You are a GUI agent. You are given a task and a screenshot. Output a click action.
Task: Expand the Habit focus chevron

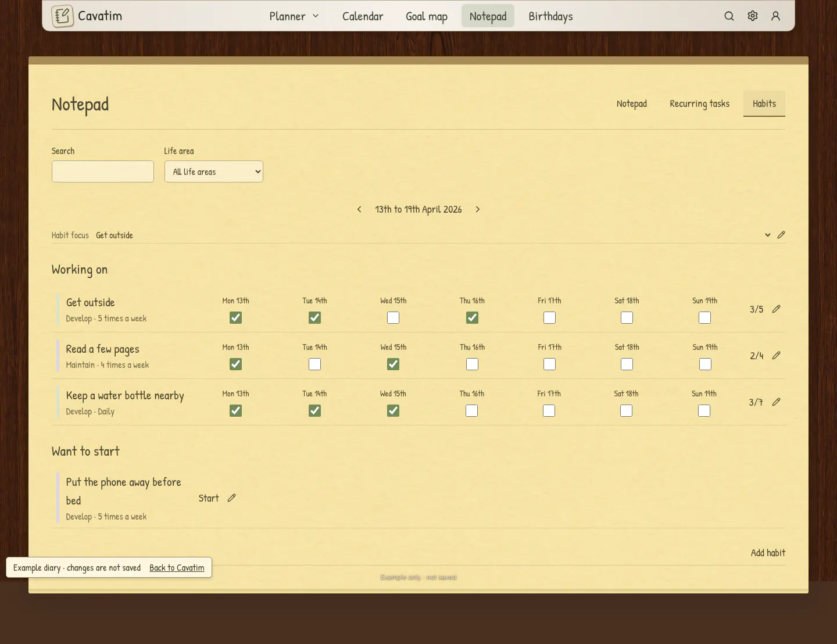click(x=768, y=235)
